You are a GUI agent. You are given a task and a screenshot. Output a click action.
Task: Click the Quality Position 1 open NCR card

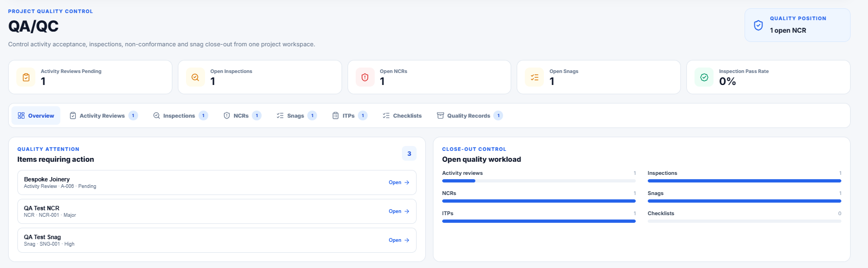click(x=797, y=25)
